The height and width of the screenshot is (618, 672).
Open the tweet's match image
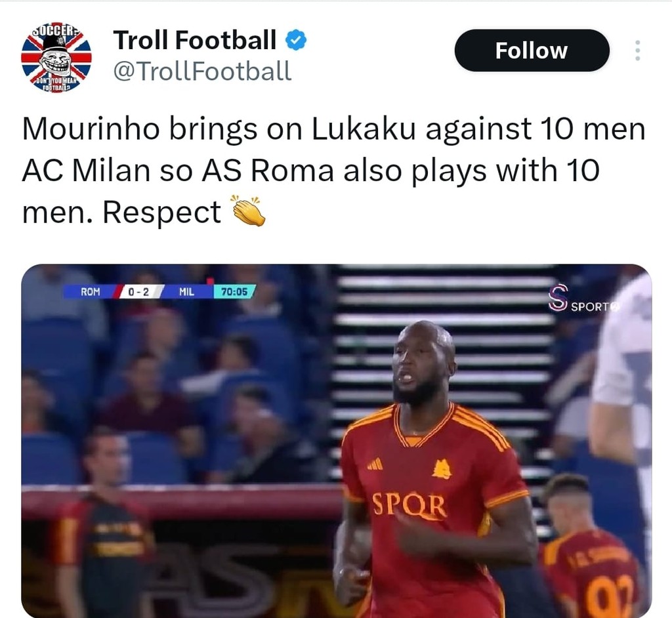pos(337,441)
